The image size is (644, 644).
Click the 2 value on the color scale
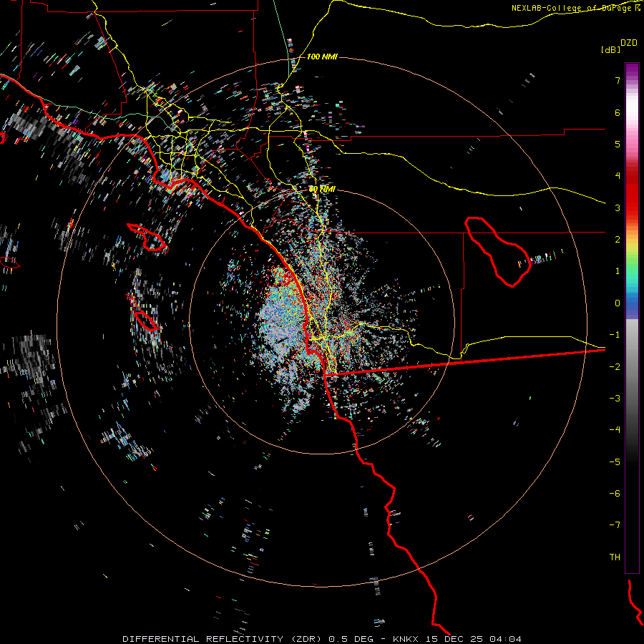(x=618, y=240)
